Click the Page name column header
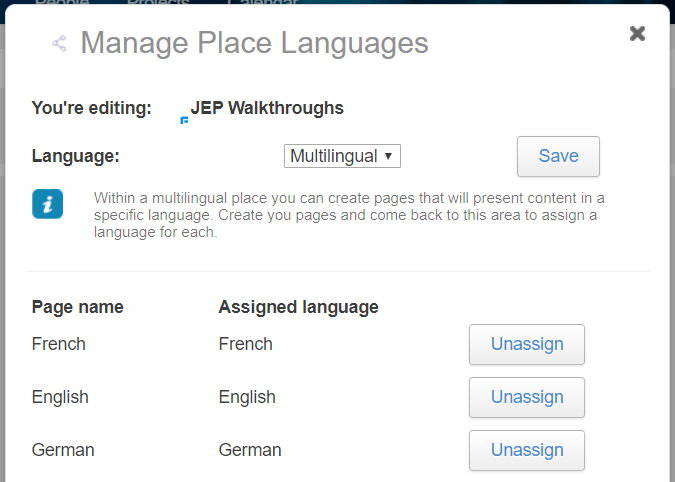This screenshot has height=482, width=675. tap(77, 307)
